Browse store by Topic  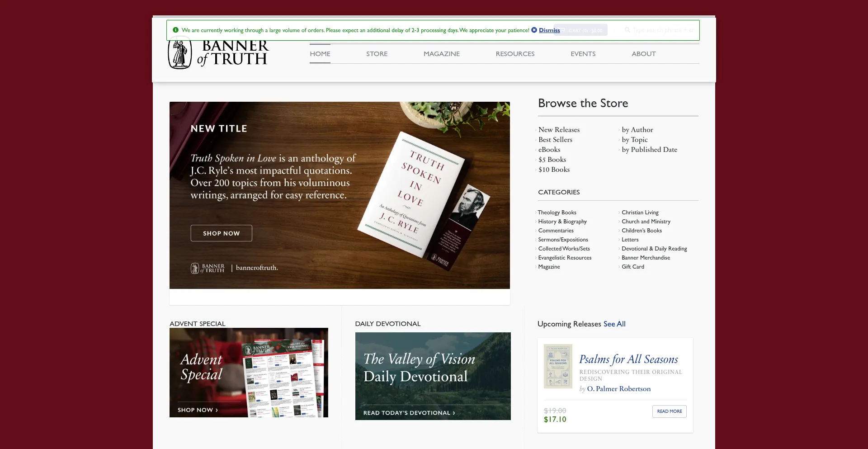635,140
